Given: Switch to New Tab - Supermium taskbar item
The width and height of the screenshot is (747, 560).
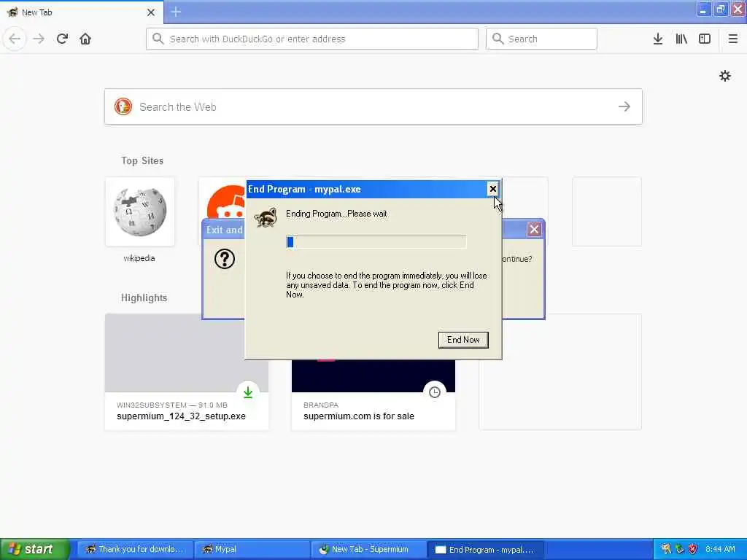Looking at the screenshot, I should pos(368,549).
